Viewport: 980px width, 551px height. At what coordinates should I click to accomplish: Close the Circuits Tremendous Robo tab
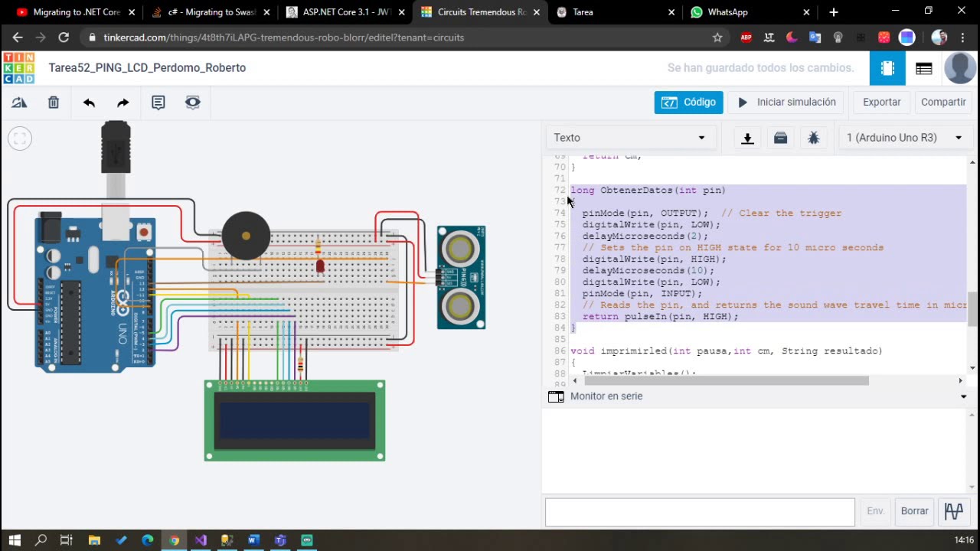(537, 12)
